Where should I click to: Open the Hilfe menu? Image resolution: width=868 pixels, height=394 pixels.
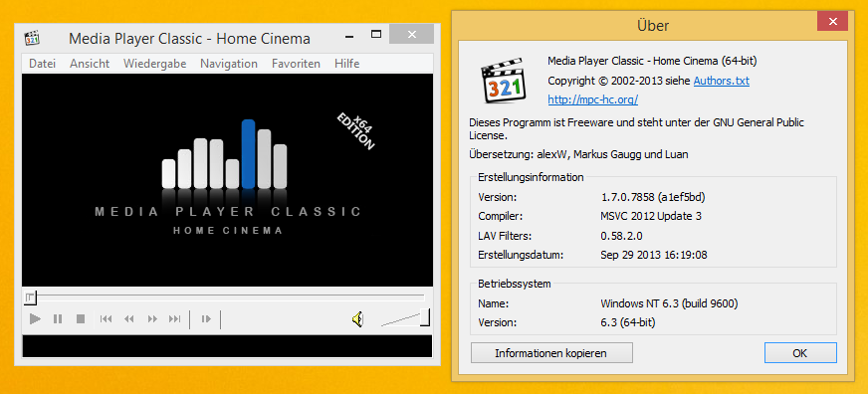[347, 64]
